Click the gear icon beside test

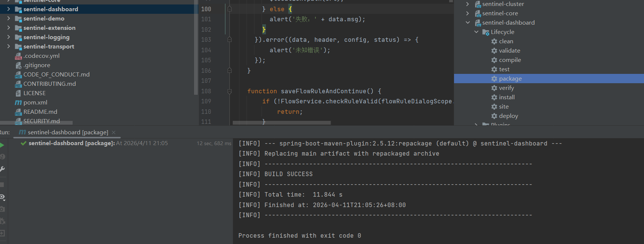pyautogui.click(x=494, y=69)
